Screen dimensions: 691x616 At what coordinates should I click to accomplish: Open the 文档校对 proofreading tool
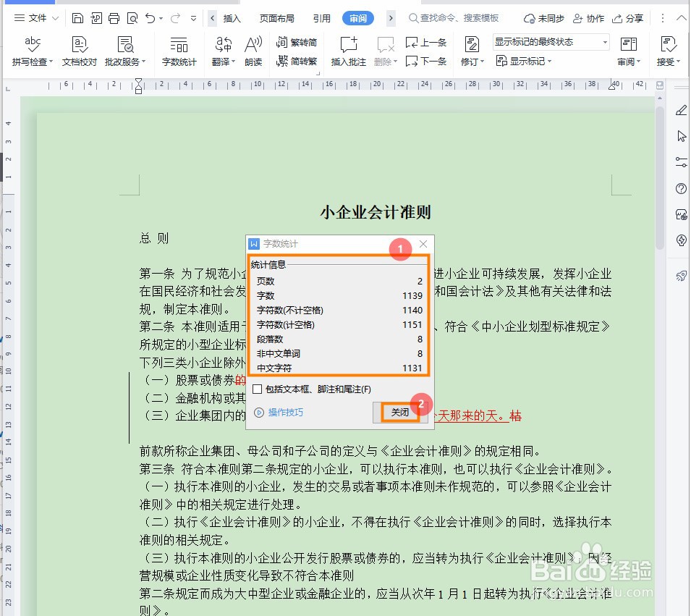(x=79, y=51)
